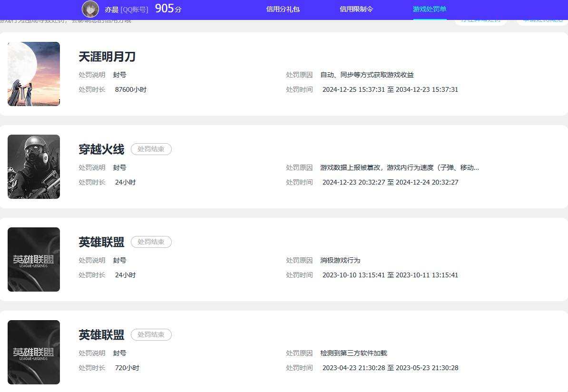Switch to the 信用限制令 tab
Image resolution: width=568 pixels, height=392 pixels.
pyautogui.click(x=356, y=9)
